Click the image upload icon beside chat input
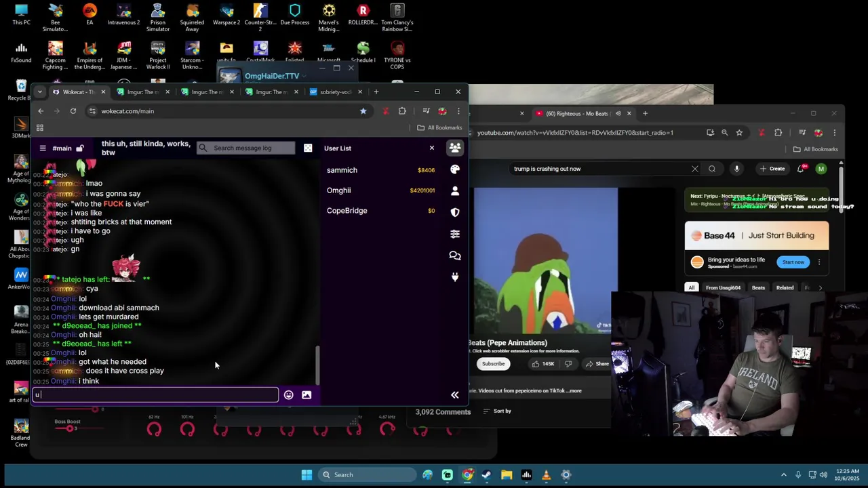Screen dimensions: 868x488 [x=307, y=394]
